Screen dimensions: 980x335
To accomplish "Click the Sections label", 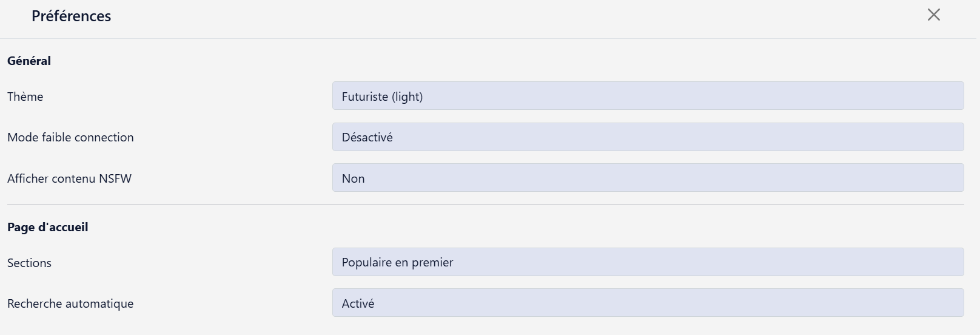I will pyautogui.click(x=29, y=263).
